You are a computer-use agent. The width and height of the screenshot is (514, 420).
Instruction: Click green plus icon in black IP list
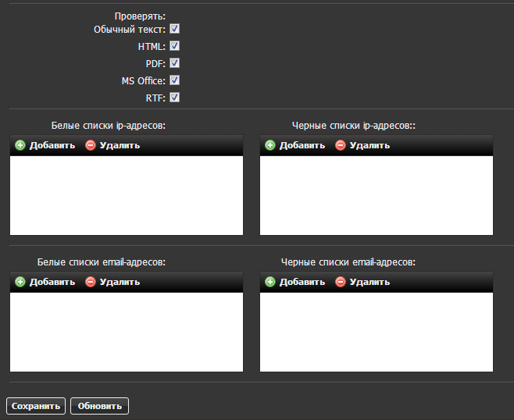point(270,145)
